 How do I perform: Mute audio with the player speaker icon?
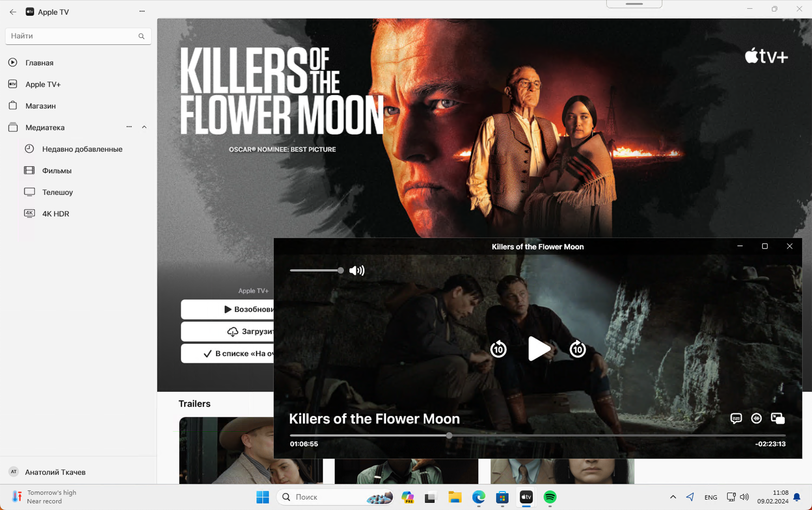tap(357, 271)
